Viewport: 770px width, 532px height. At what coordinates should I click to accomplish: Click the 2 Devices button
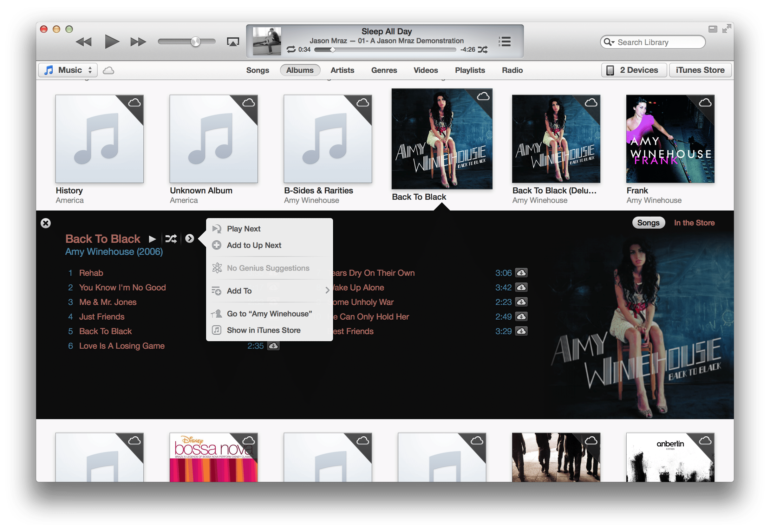[x=634, y=70]
